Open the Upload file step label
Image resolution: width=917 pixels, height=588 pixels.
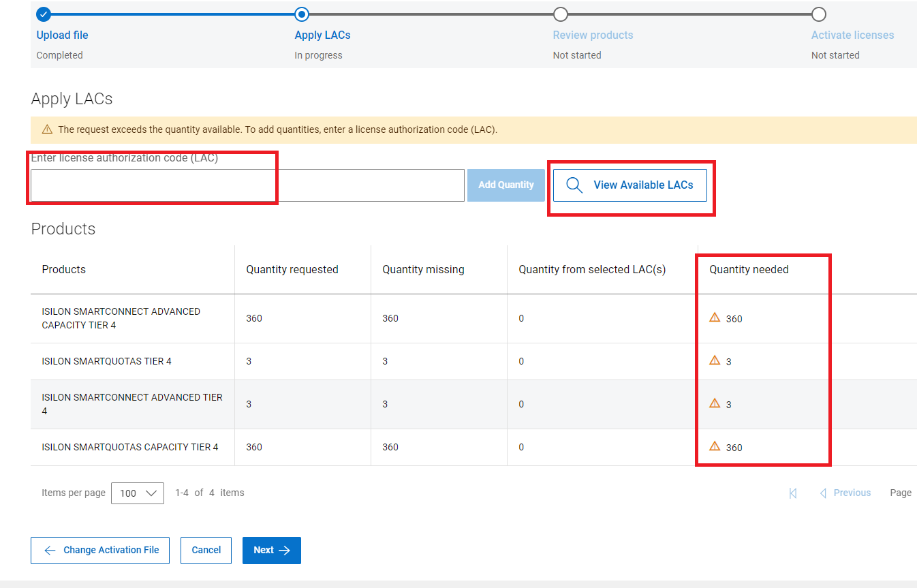coord(62,35)
